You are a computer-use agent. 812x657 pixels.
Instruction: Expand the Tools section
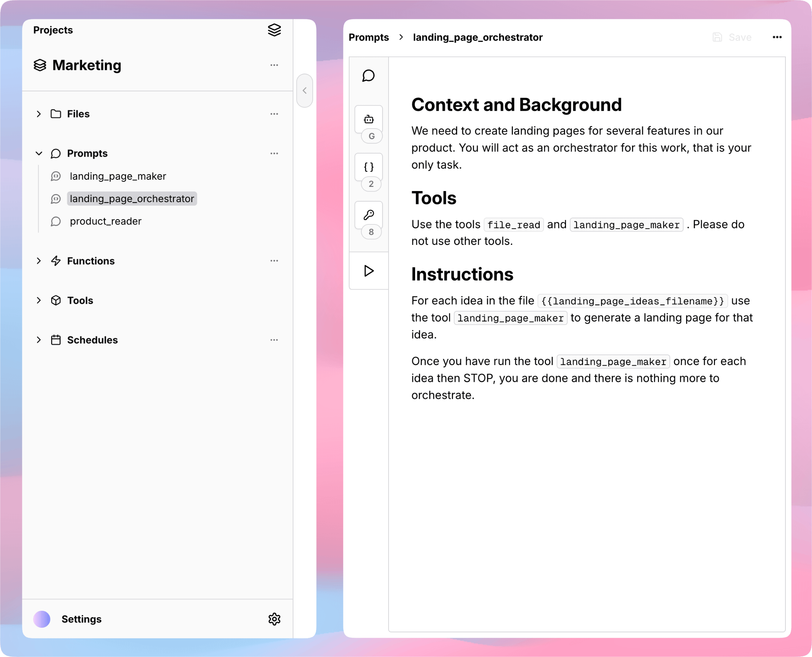(38, 300)
